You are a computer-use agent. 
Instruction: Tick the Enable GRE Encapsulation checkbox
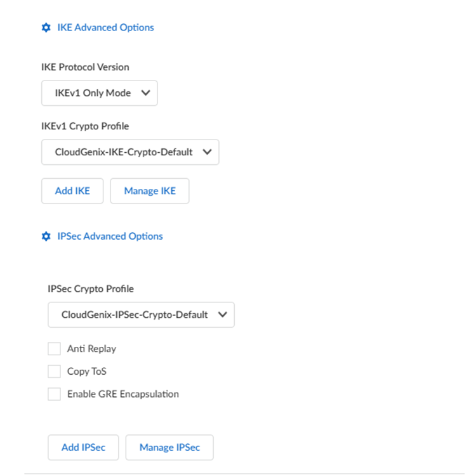pos(54,394)
